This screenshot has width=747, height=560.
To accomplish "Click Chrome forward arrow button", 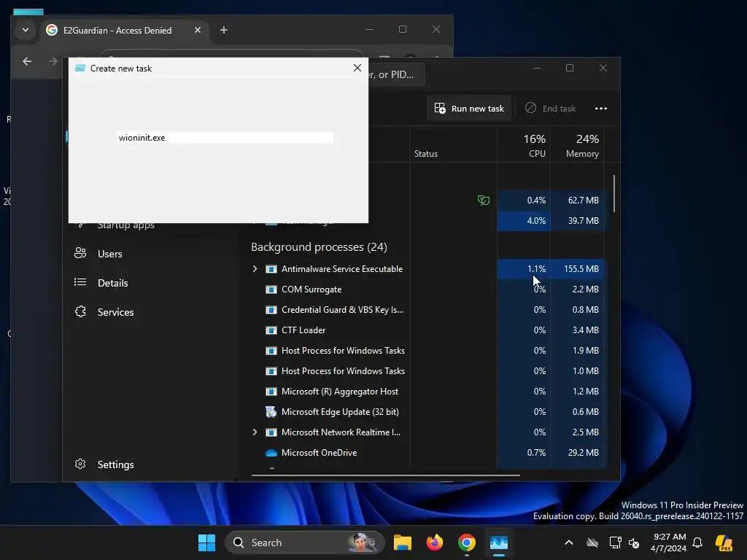I will pos(53,61).
